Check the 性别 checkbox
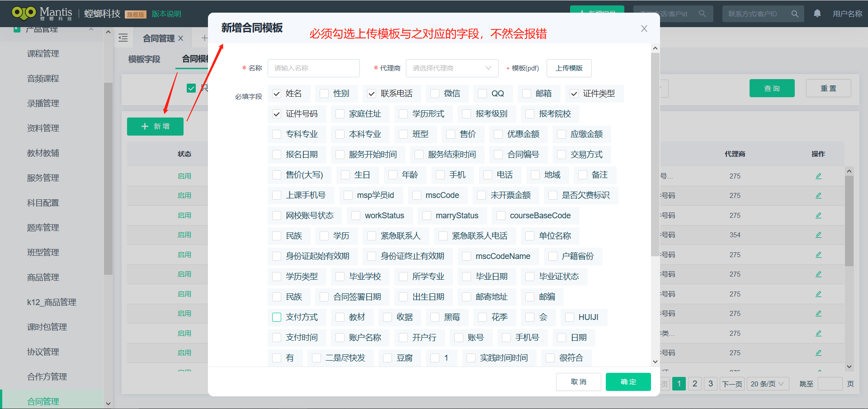 click(324, 94)
